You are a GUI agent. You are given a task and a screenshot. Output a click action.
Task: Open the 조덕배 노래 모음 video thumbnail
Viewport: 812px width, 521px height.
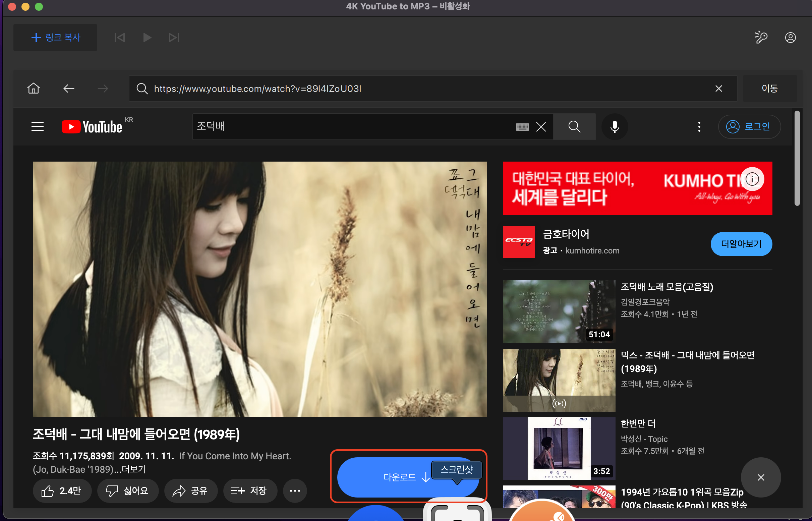tap(559, 311)
